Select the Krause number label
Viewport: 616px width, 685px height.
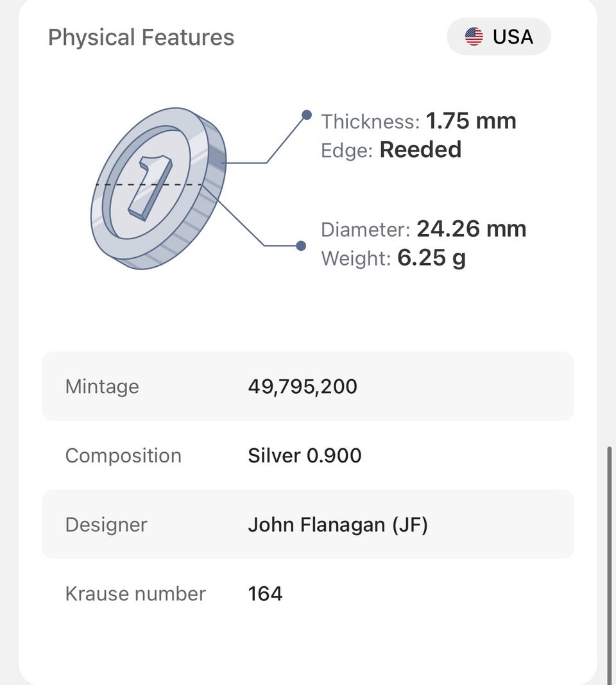point(135,594)
